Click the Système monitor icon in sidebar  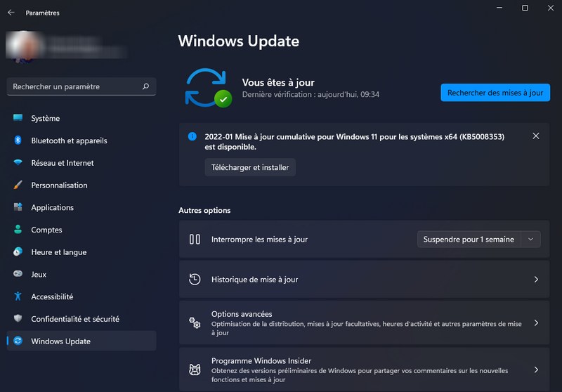click(x=18, y=118)
